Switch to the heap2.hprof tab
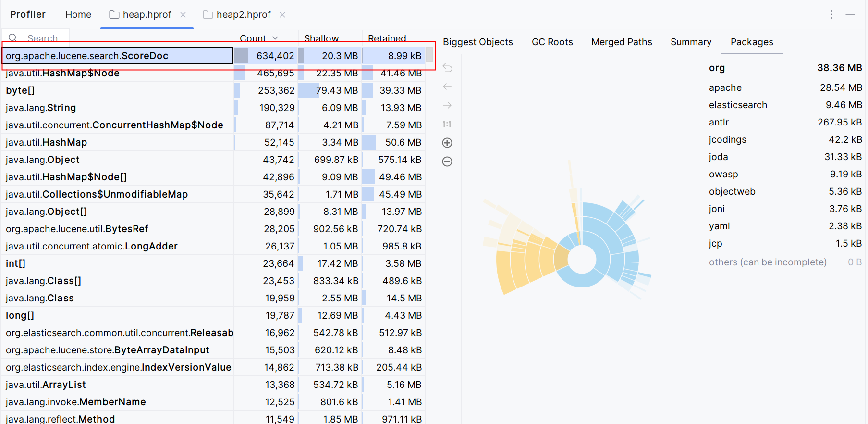868x424 pixels. 243,15
